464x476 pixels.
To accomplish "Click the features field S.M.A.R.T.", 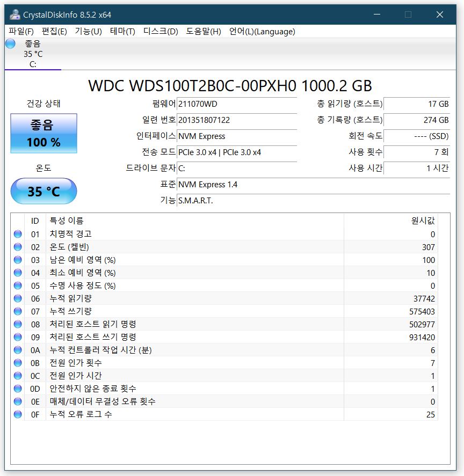I will [313, 200].
